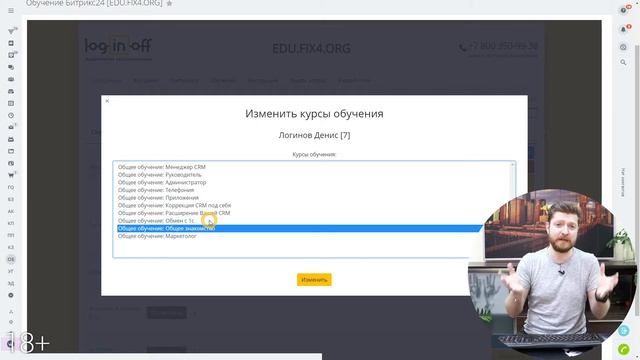
Task: Click the clock icon in the left sidebar
Action: 11,116
